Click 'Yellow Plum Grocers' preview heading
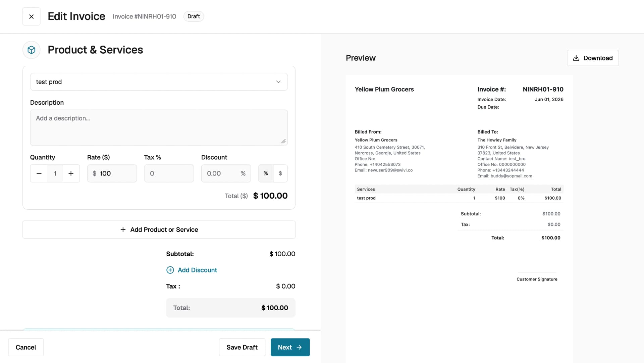Viewport: 644px width, 363px height. [384, 89]
